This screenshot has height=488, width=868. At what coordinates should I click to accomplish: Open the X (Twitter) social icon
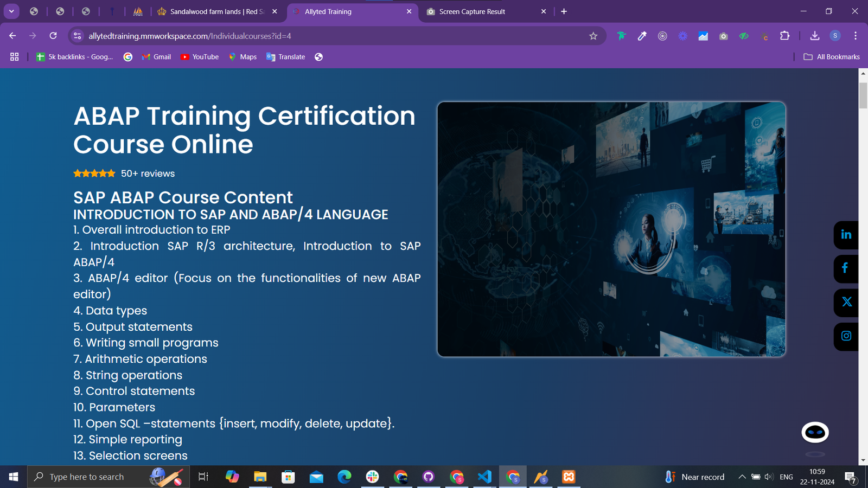(x=846, y=302)
